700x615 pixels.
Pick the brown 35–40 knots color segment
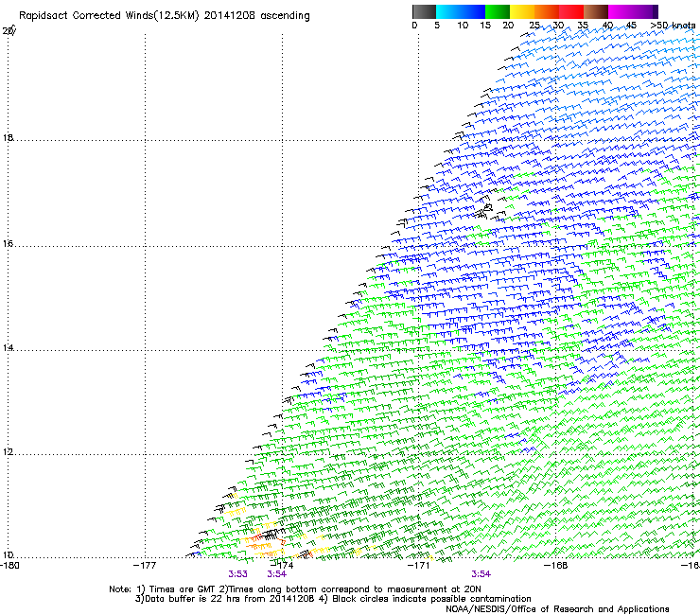[596, 11]
